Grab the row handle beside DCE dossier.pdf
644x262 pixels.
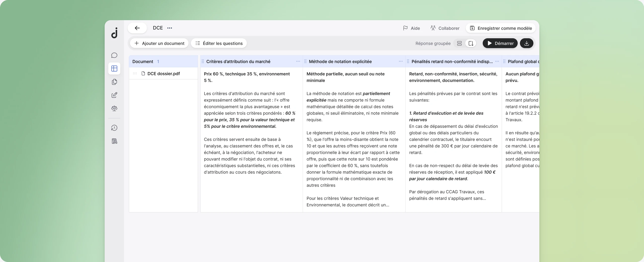(x=135, y=74)
